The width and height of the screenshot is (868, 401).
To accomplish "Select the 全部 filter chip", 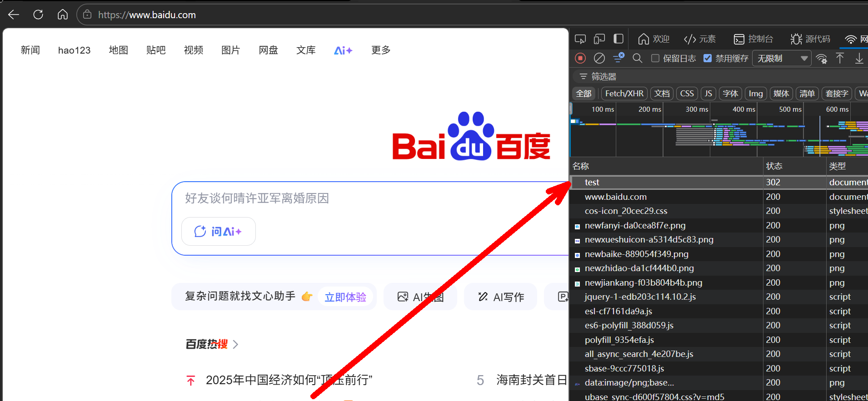I will pyautogui.click(x=584, y=94).
